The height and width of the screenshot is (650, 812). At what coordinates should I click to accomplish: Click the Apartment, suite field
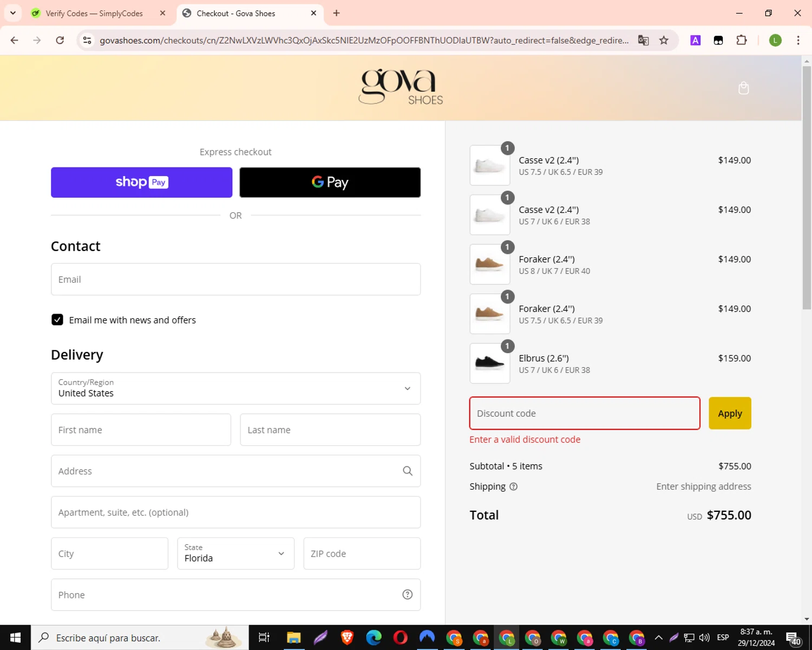click(x=235, y=512)
